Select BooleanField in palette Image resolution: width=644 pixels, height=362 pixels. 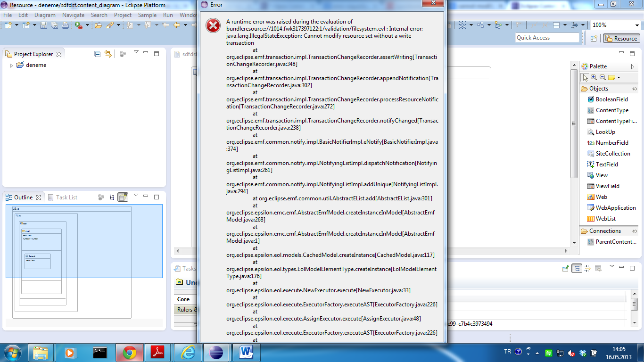tap(608, 99)
